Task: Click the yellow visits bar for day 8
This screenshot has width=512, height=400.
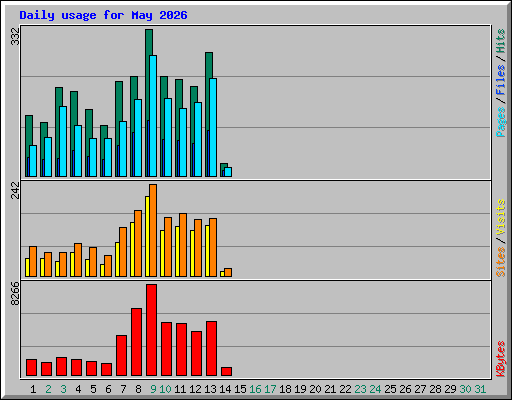Action: 132,249
